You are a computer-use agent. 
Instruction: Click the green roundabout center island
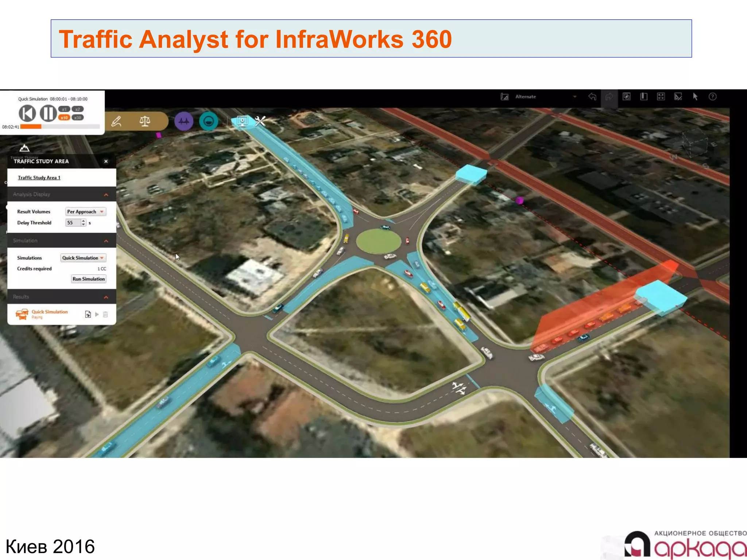coord(378,241)
